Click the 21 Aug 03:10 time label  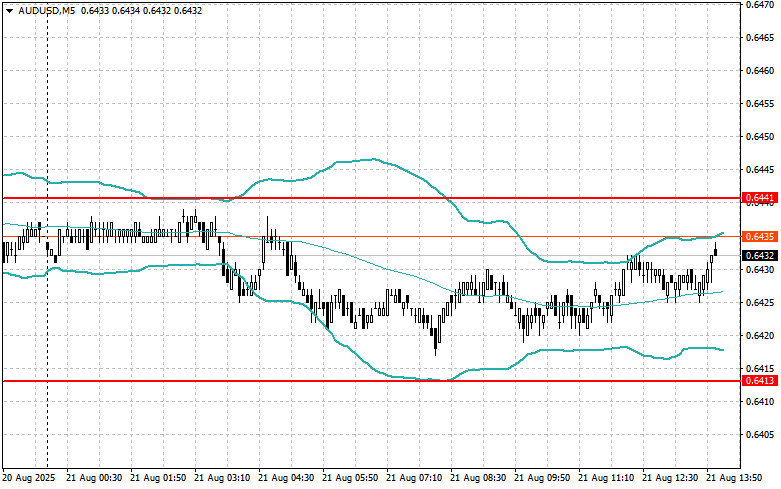tap(222, 478)
